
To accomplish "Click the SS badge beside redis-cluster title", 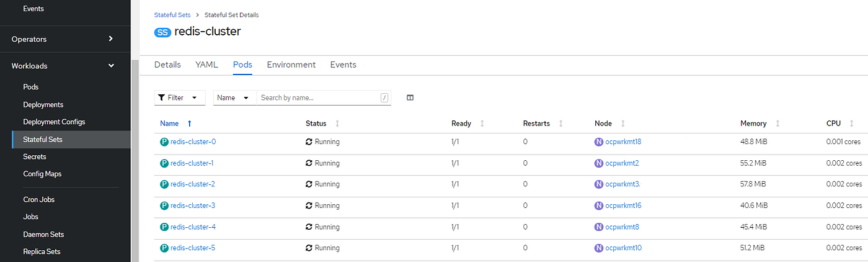I will coord(163,32).
